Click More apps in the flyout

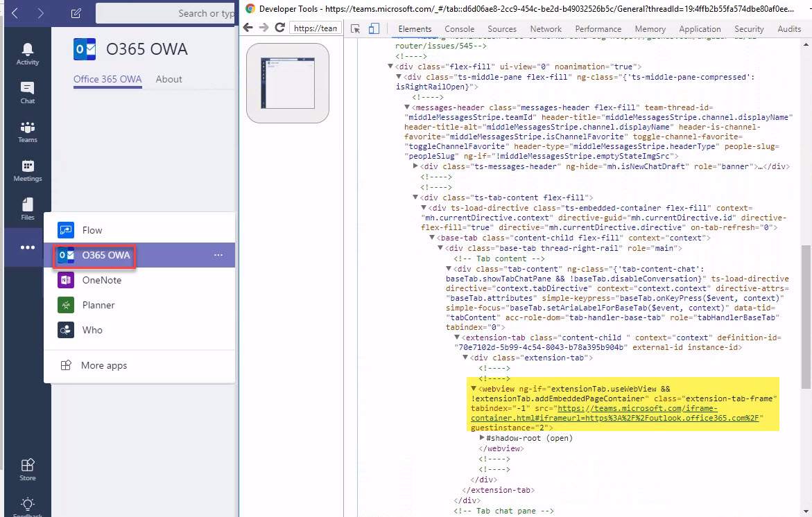[x=140, y=365]
